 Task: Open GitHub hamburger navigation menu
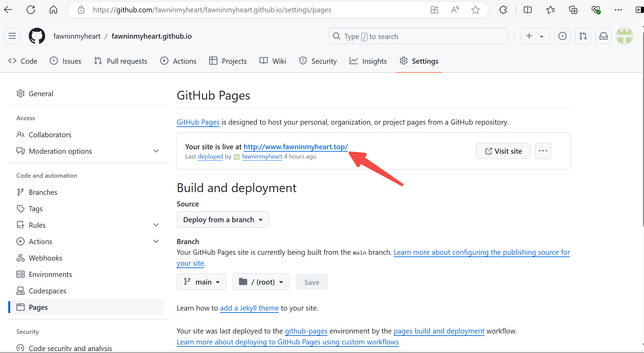coord(12,36)
